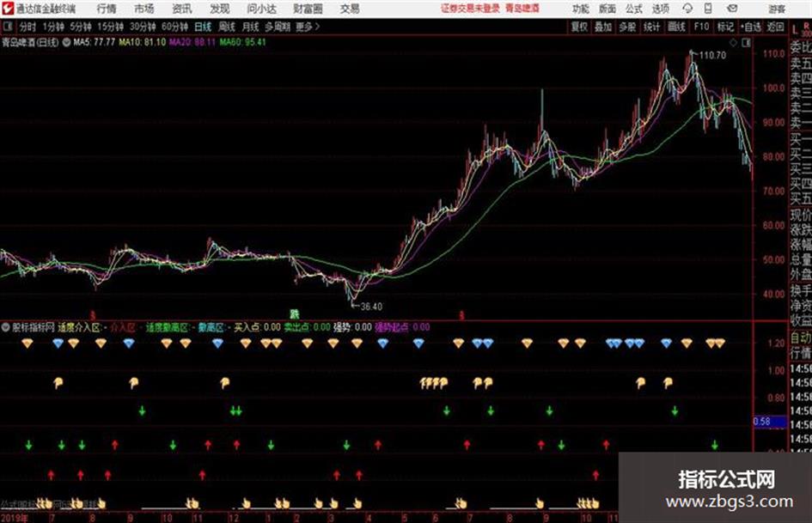The image size is (812, 523).
Task: Select the 月线 monthly period
Action: (x=250, y=27)
